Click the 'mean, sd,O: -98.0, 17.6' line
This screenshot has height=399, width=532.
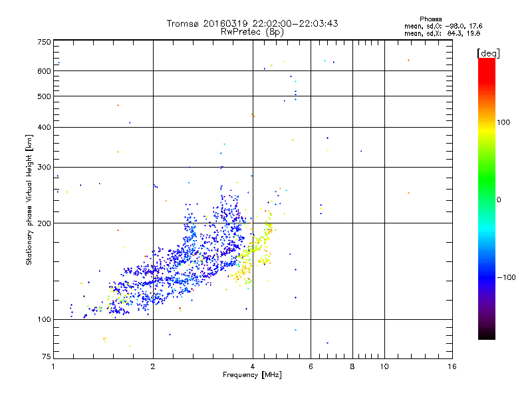click(x=443, y=26)
